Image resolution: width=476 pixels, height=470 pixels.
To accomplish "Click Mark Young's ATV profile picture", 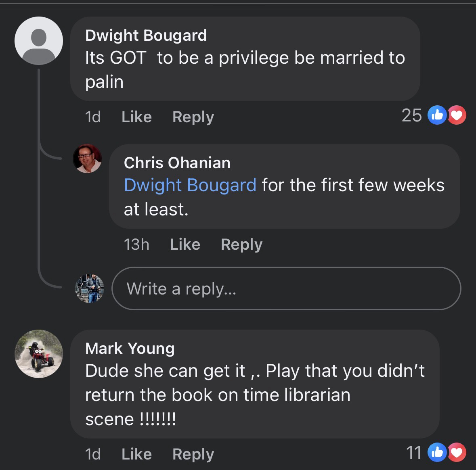I will point(39,354).
